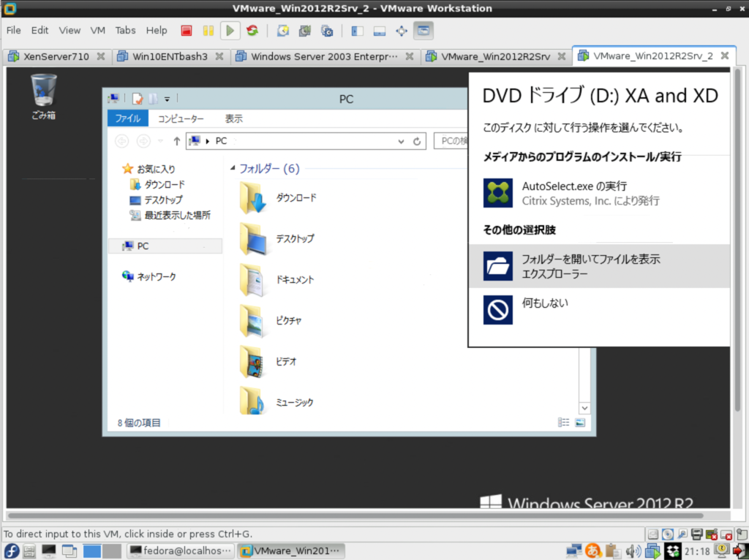
Task: Run AutoSelect.exe from AutoPlay
Action: tap(599, 193)
